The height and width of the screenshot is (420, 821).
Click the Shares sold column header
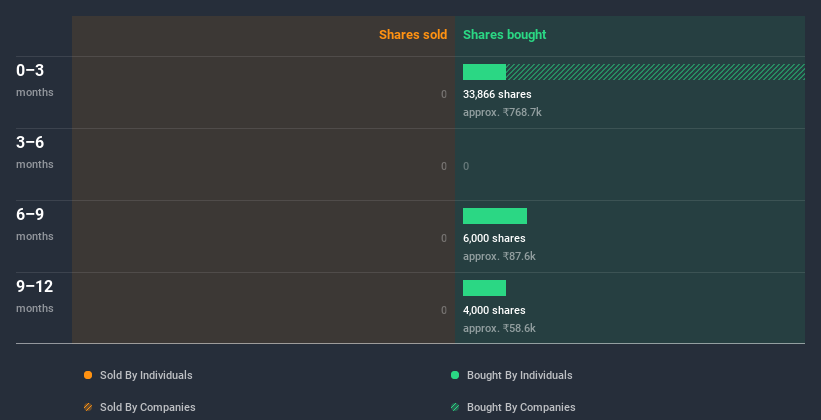(x=413, y=35)
